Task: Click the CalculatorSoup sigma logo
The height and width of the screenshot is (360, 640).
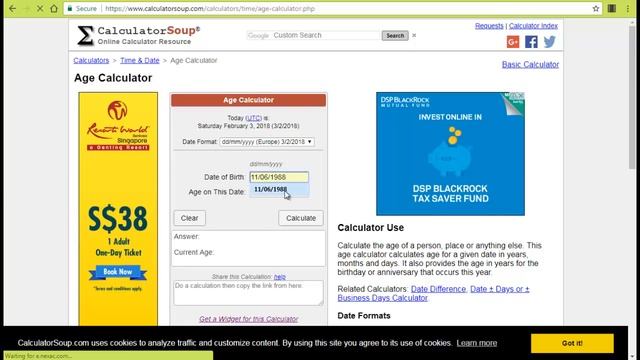Action: tap(85, 36)
